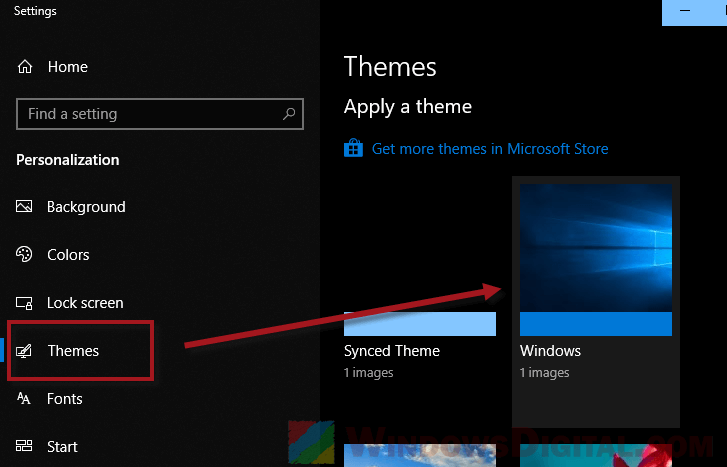Click '1 images' under Synced Theme

369,373
